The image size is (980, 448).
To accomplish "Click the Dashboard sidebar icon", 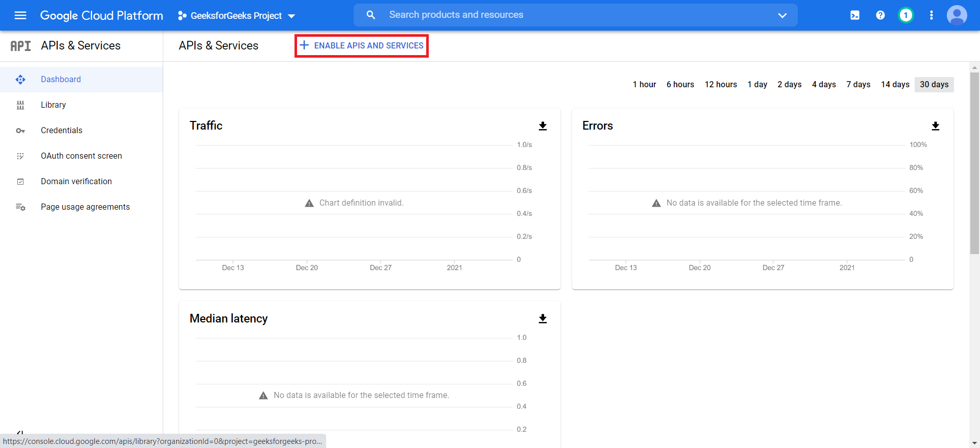I will pos(20,80).
